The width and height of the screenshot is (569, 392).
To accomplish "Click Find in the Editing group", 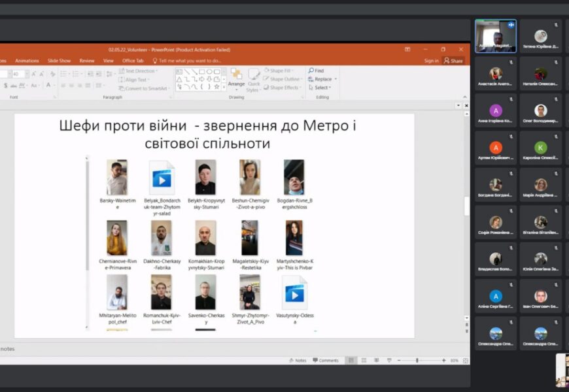I will pos(317,71).
